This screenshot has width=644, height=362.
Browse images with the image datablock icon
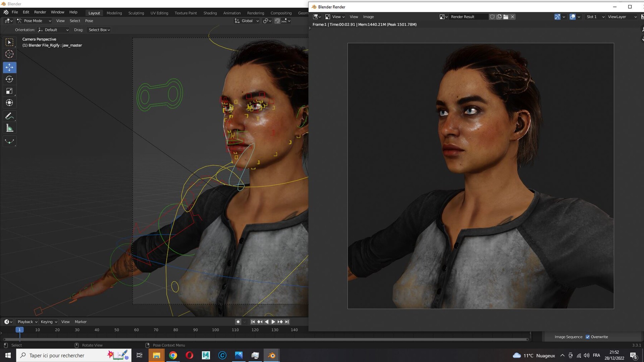[x=443, y=17]
